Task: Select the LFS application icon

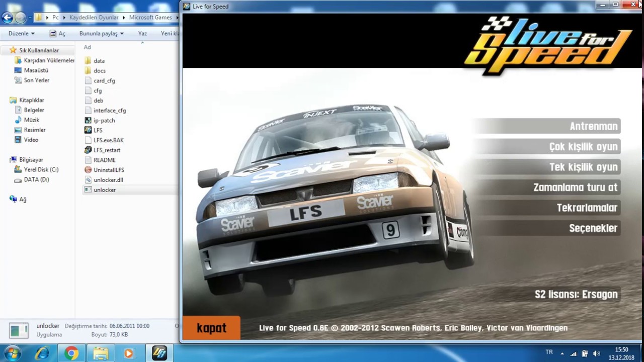Action: [x=88, y=130]
